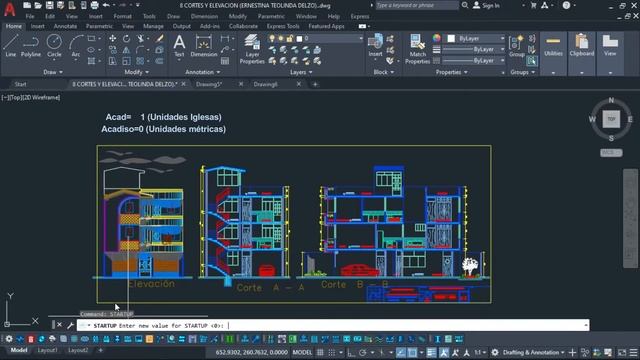This screenshot has width=640, height=360.
Task: Click the Table icon in Annotation panel
Action: 225,61
